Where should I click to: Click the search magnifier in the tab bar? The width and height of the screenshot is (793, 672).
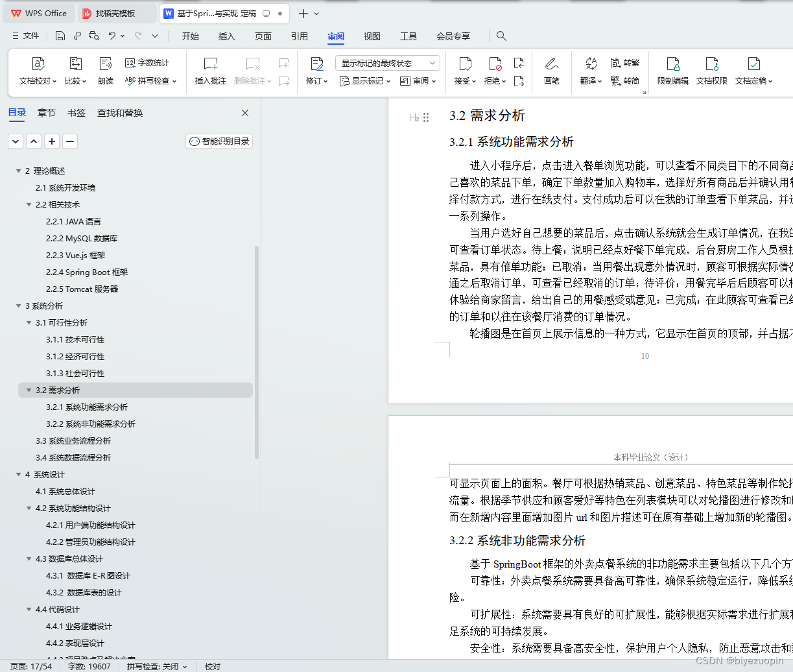point(501,36)
